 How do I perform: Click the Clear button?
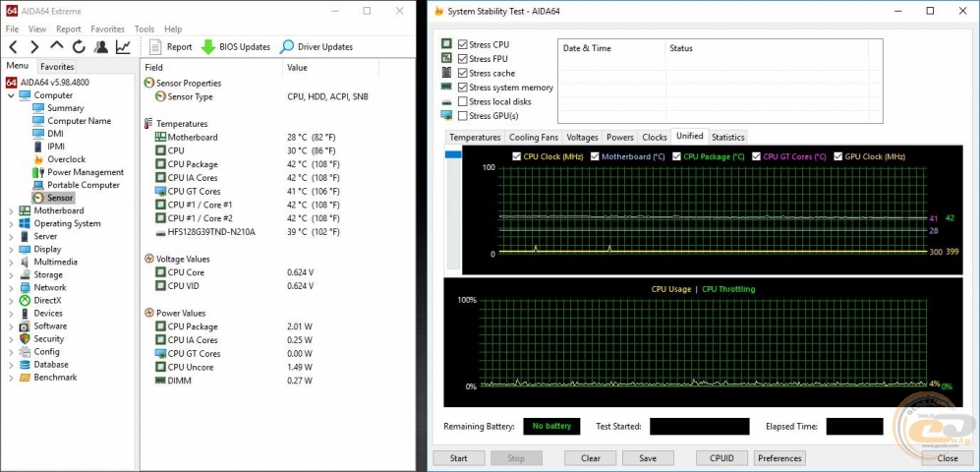point(591,458)
